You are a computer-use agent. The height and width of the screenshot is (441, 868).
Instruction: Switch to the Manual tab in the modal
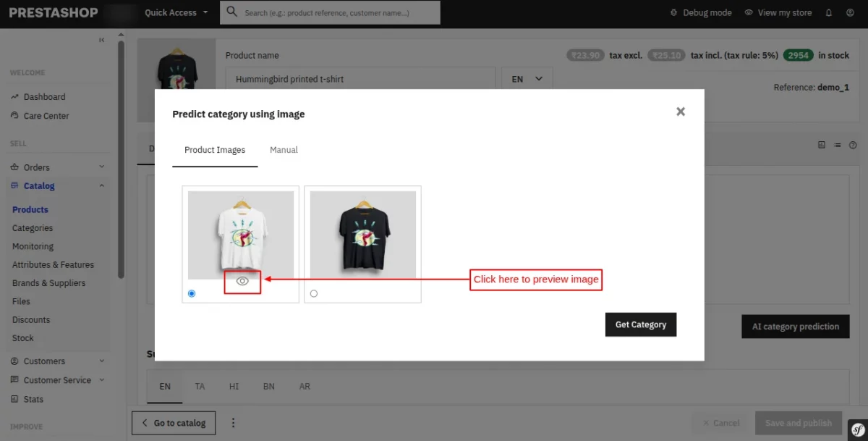pyautogui.click(x=284, y=150)
